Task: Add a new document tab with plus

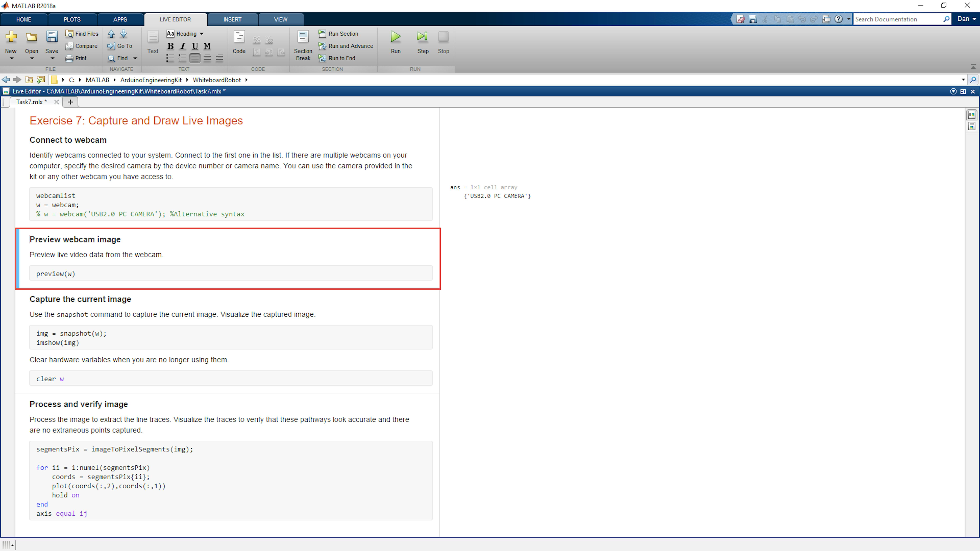Action: [70, 102]
